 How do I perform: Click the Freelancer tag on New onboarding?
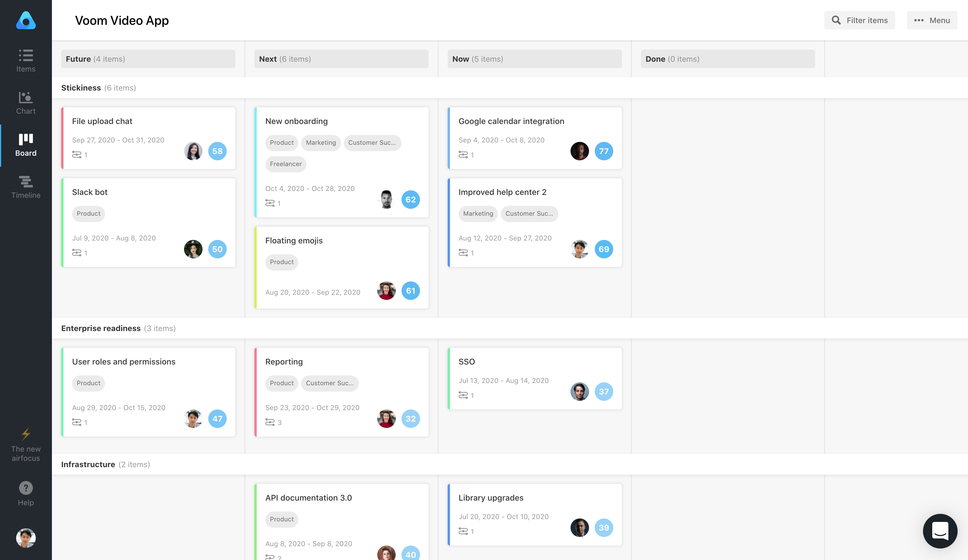pyautogui.click(x=285, y=164)
